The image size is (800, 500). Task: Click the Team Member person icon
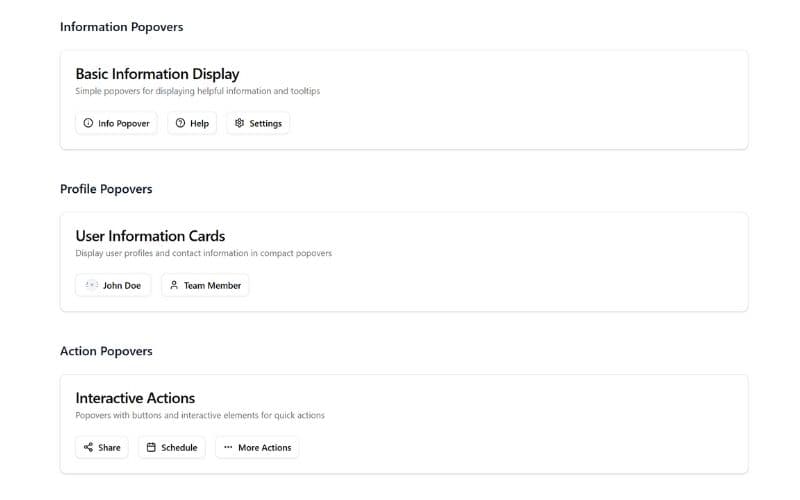[x=174, y=286]
